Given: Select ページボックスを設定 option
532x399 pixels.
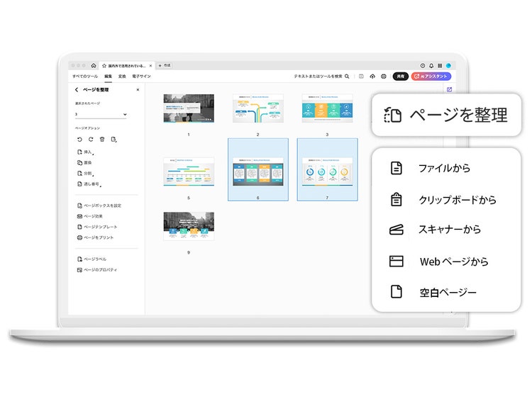Looking at the screenshot, I should click(99, 206).
